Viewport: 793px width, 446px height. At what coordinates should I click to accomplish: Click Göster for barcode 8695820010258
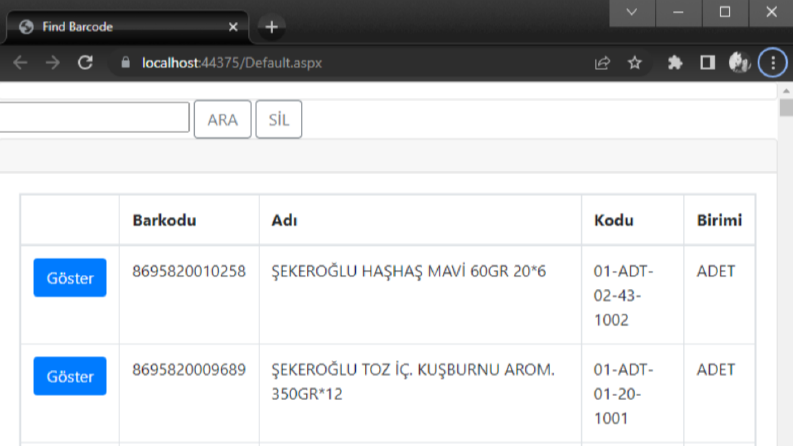70,278
